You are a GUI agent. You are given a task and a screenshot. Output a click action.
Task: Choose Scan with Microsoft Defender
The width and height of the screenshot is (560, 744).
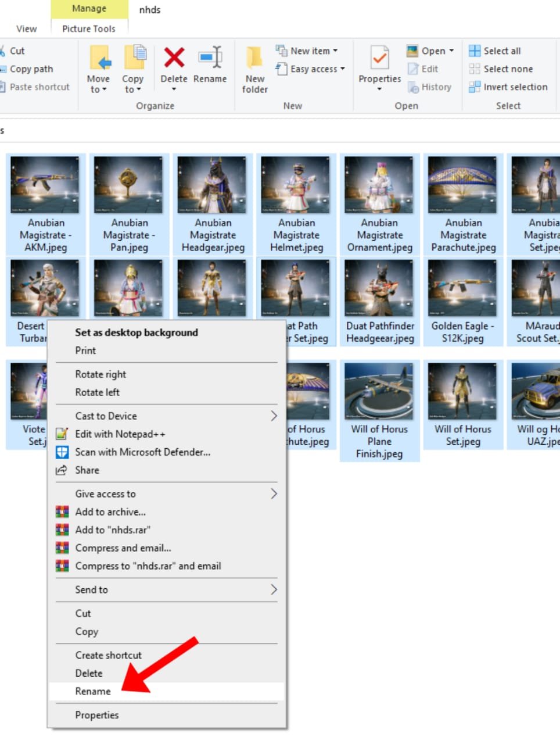click(166, 452)
